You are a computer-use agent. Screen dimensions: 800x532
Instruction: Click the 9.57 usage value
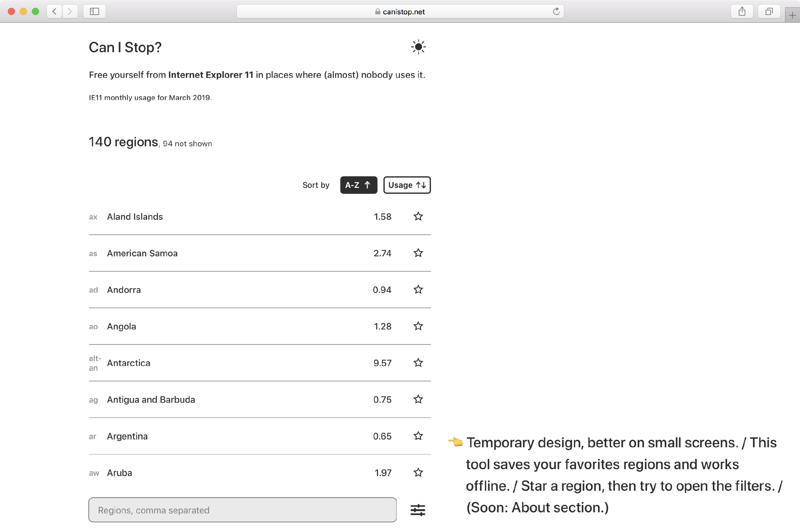[382, 363]
